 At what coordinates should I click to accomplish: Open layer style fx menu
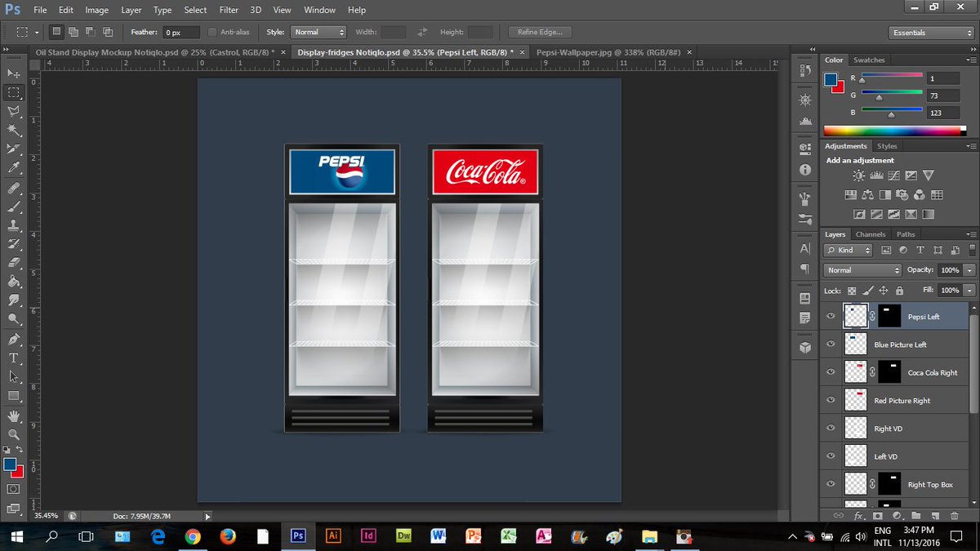tap(858, 516)
